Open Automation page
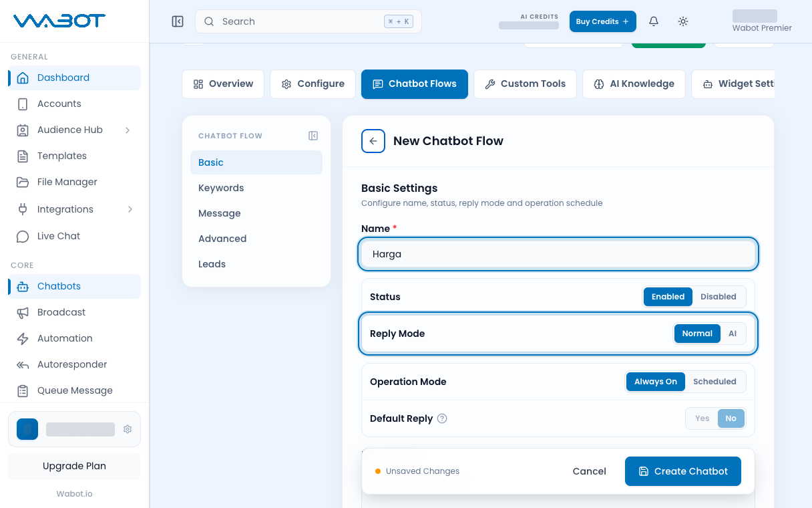812x508 pixels. 75,338
